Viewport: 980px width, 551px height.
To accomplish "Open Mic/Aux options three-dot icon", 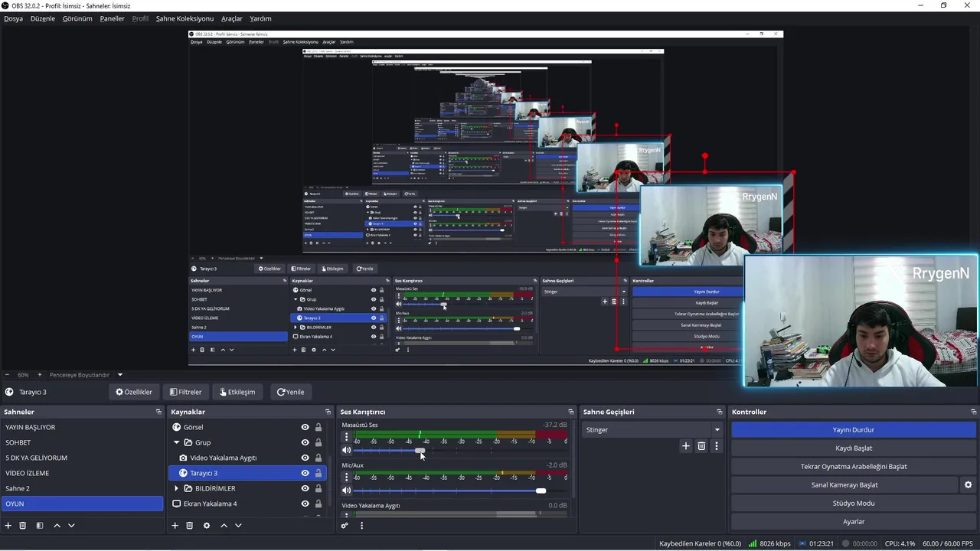I will [x=347, y=478].
